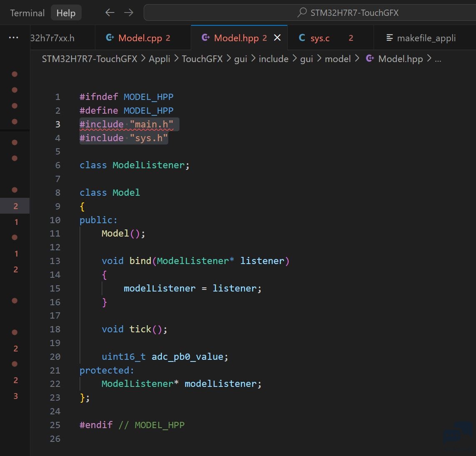Click the C icon on sys.c tab
476x456 pixels.
pos(302,37)
